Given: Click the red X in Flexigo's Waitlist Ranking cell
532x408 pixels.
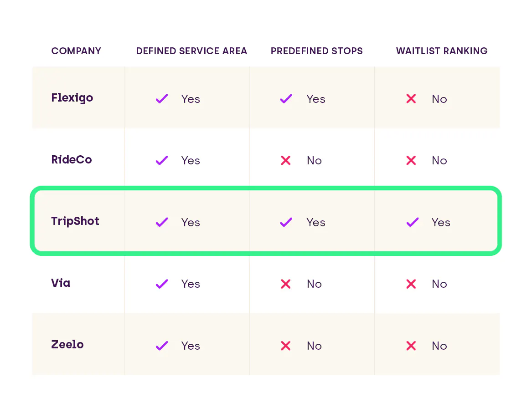Looking at the screenshot, I should click(x=411, y=99).
